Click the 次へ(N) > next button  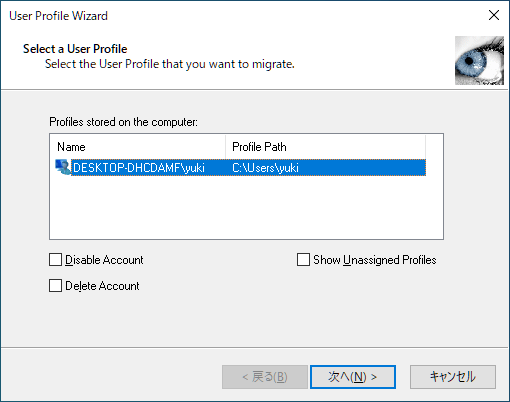pyautogui.click(x=353, y=377)
